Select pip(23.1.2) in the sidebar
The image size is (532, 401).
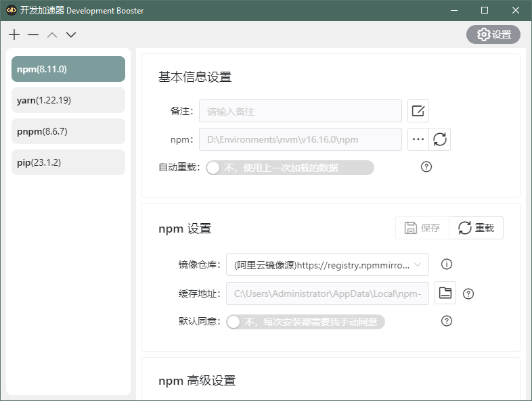(68, 162)
